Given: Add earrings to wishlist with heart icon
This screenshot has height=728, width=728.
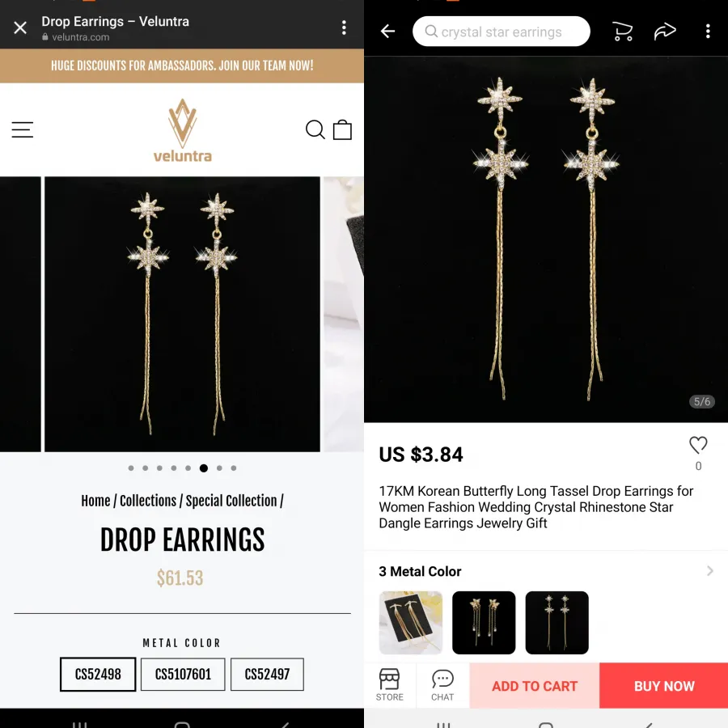Looking at the screenshot, I should (x=698, y=445).
